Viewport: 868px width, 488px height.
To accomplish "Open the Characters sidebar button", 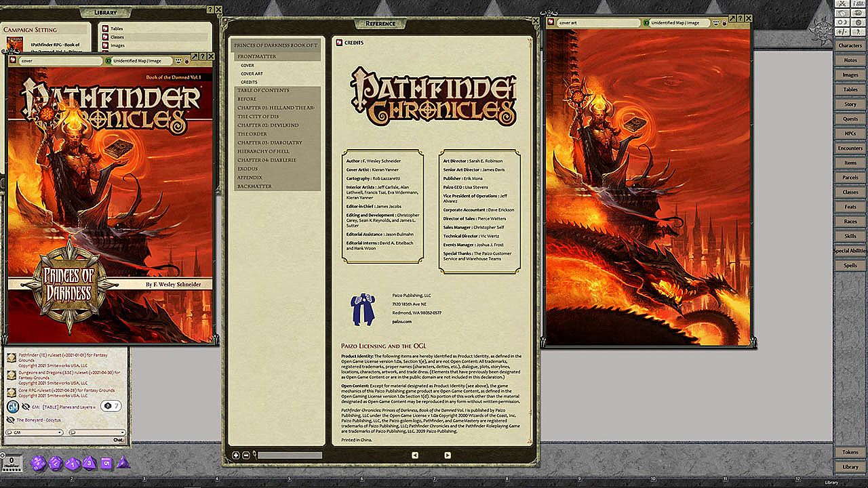I will click(850, 45).
